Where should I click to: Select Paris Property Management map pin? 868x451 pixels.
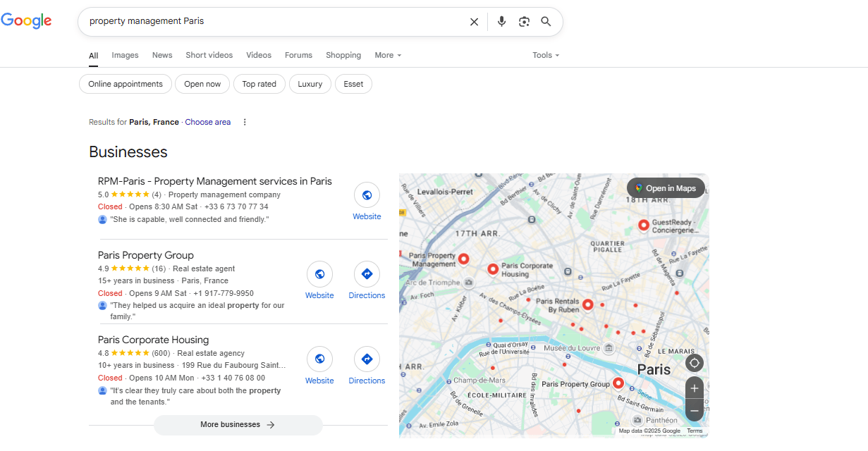463,259
